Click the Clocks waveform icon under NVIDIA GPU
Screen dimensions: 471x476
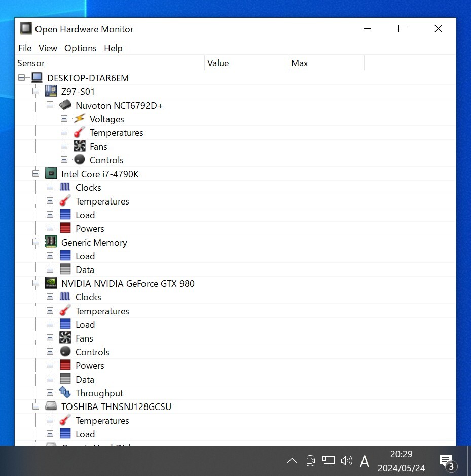(65, 296)
